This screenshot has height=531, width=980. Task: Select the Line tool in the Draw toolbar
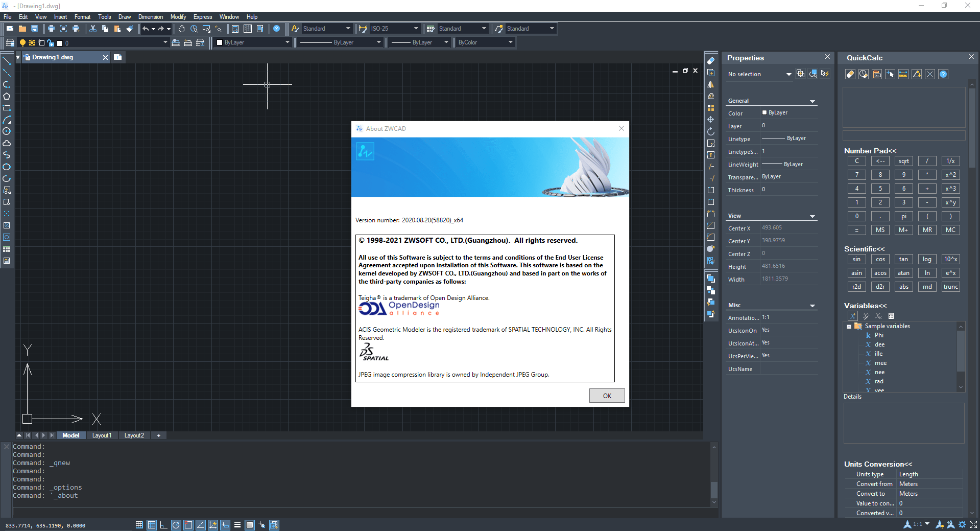click(x=7, y=61)
